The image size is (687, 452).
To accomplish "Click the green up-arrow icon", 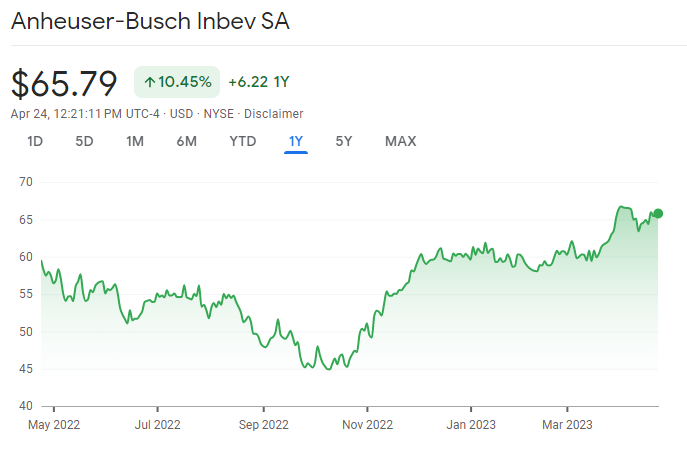I will tap(149, 82).
